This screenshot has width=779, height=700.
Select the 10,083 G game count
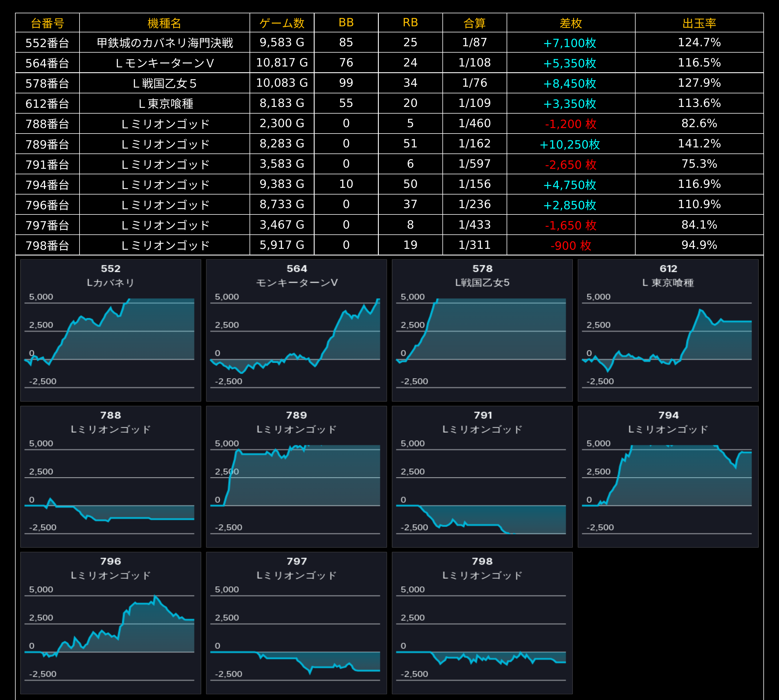[282, 83]
